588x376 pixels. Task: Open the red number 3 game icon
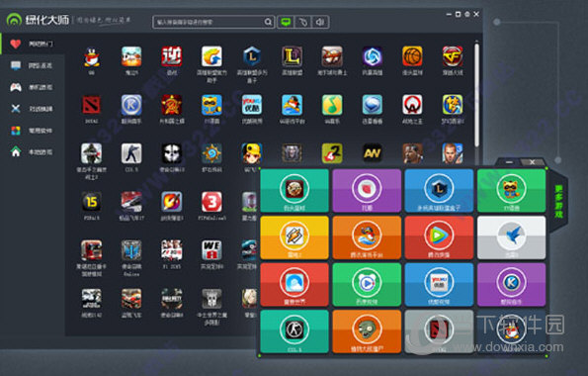[211, 202]
